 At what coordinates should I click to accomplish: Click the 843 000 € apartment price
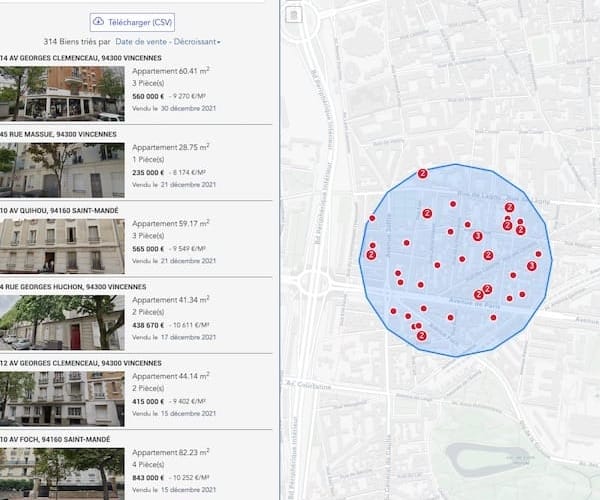[x=152, y=477]
